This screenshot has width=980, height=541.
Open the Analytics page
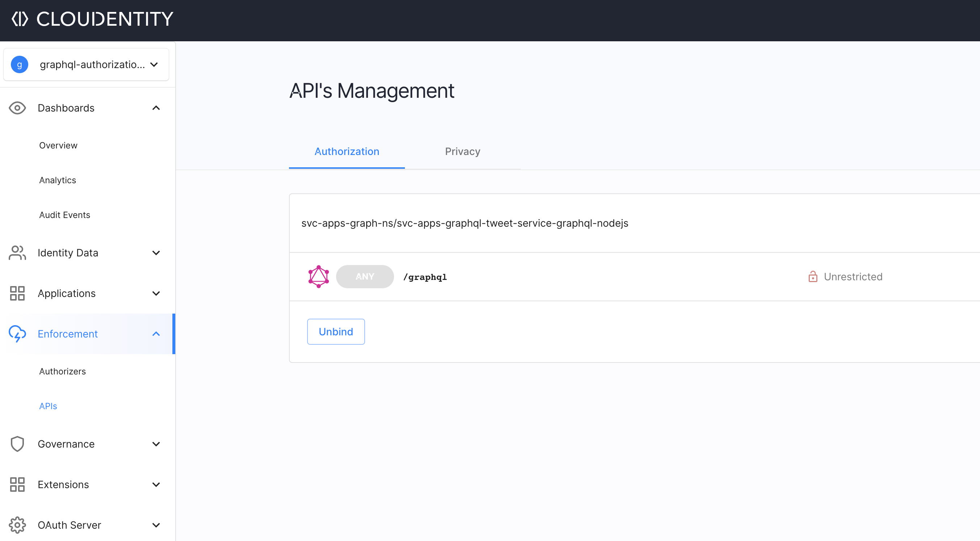point(58,180)
